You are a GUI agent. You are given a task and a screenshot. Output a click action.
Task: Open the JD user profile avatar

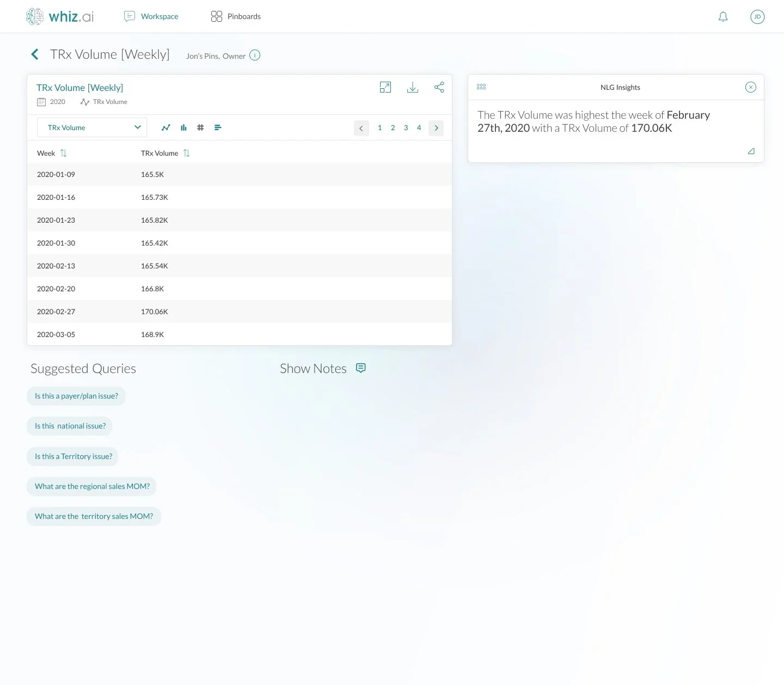(x=757, y=16)
